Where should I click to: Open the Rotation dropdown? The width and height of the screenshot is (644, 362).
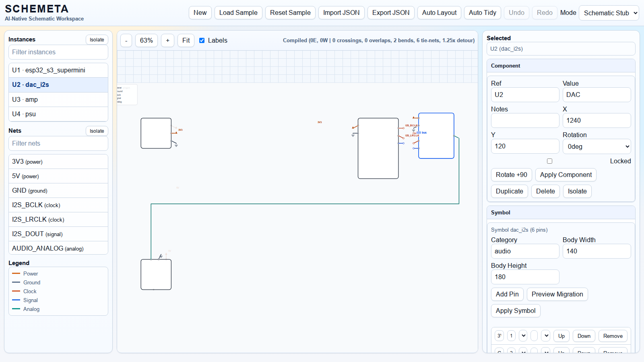pos(597,146)
